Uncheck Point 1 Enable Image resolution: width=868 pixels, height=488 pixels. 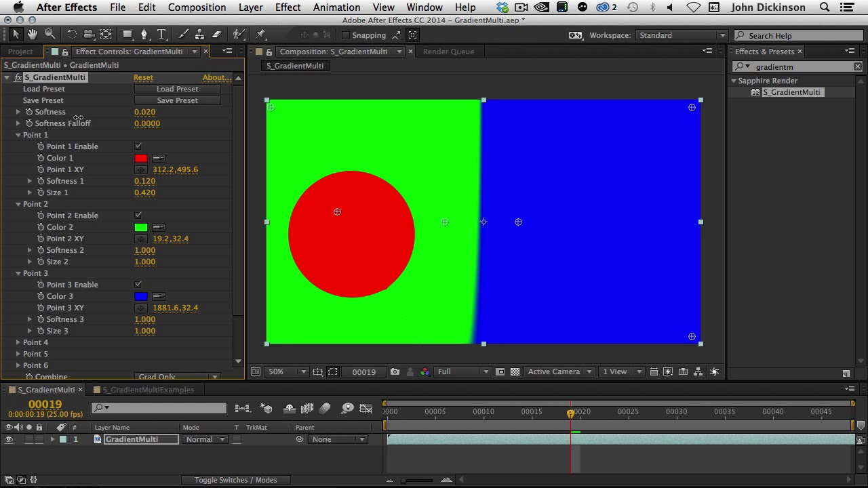(x=138, y=146)
